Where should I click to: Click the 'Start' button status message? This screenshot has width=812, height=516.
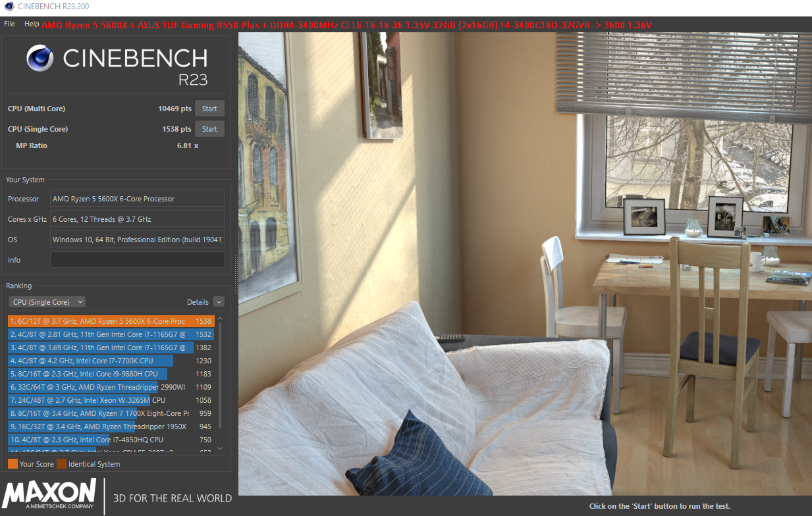pos(660,506)
